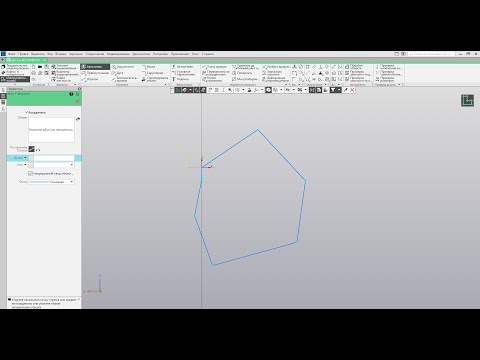Screen dimensions: 480x360
Task: Click the parameters panel pin/settings icon
Action: (79, 89)
